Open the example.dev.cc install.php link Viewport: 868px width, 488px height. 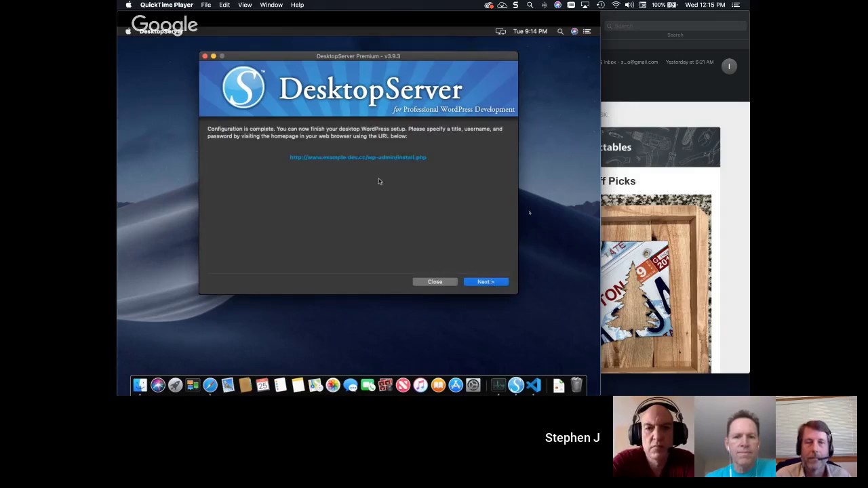[358, 157]
